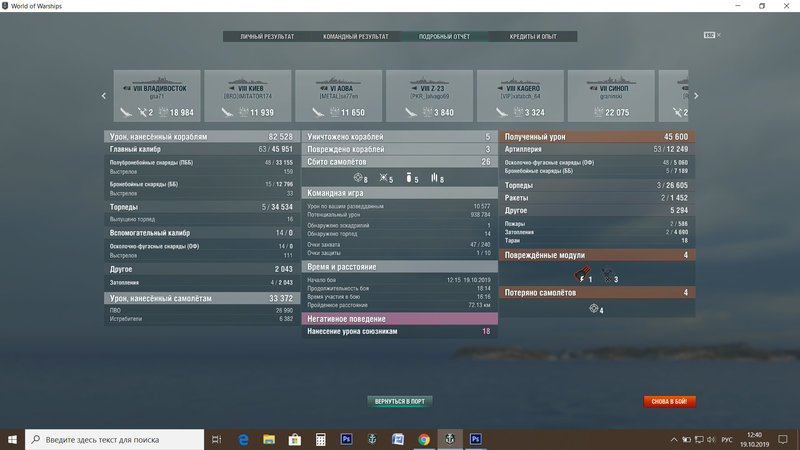Select the VIII Kagero ship card
The height and width of the screenshot is (450, 800).
(x=520, y=96)
